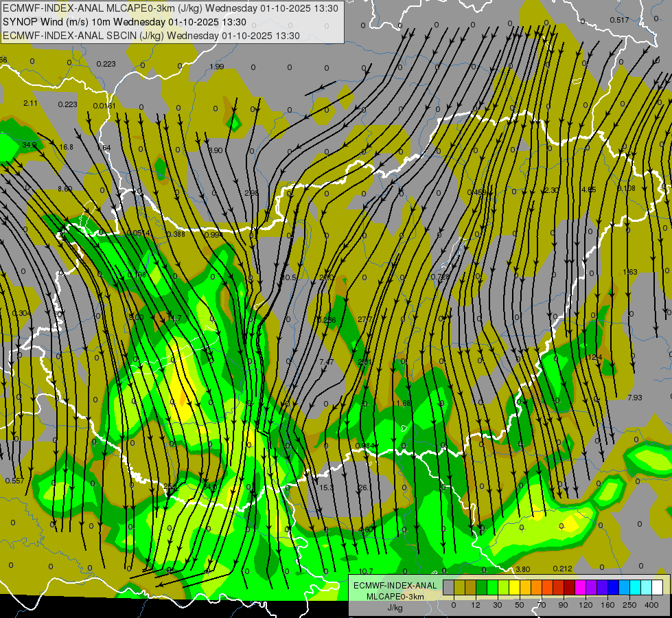Select the dark green legend swatch

coord(482,587)
